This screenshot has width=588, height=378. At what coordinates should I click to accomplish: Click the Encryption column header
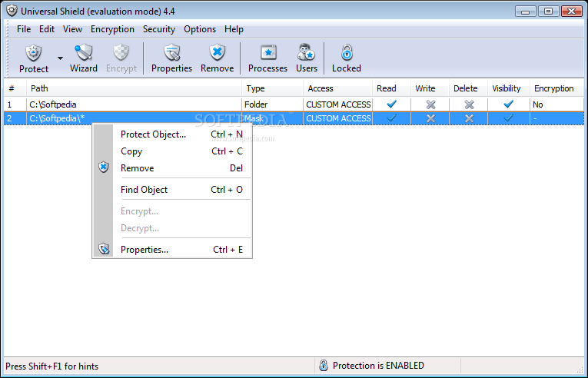coord(556,88)
